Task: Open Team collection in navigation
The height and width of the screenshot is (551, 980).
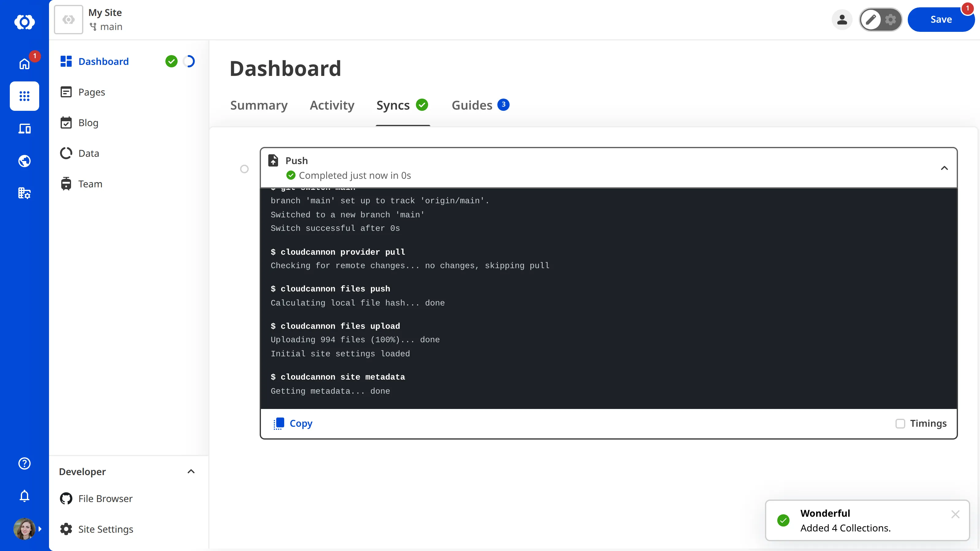Action: click(x=90, y=184)
